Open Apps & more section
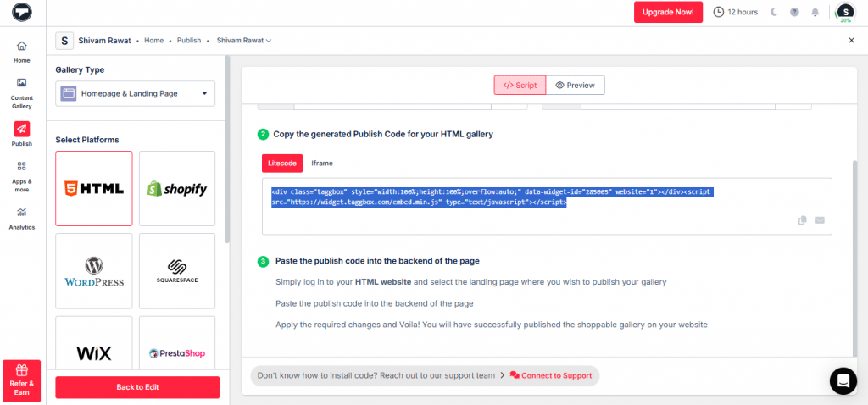The image size is (868, 405). 21,176
